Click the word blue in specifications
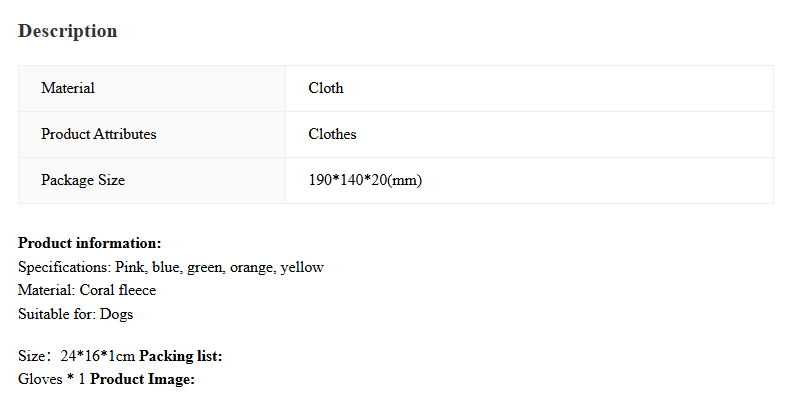The image size is (785, 400). coord(167,267)
